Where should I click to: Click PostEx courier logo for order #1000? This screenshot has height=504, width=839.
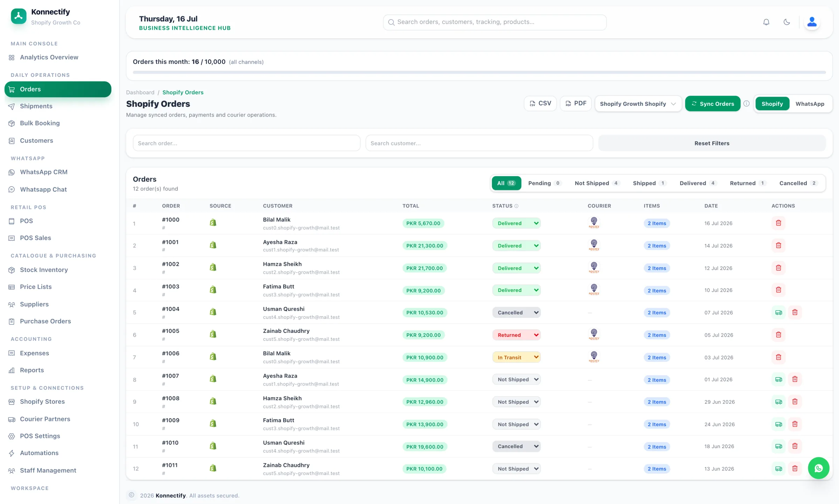[x=594, y=222]
